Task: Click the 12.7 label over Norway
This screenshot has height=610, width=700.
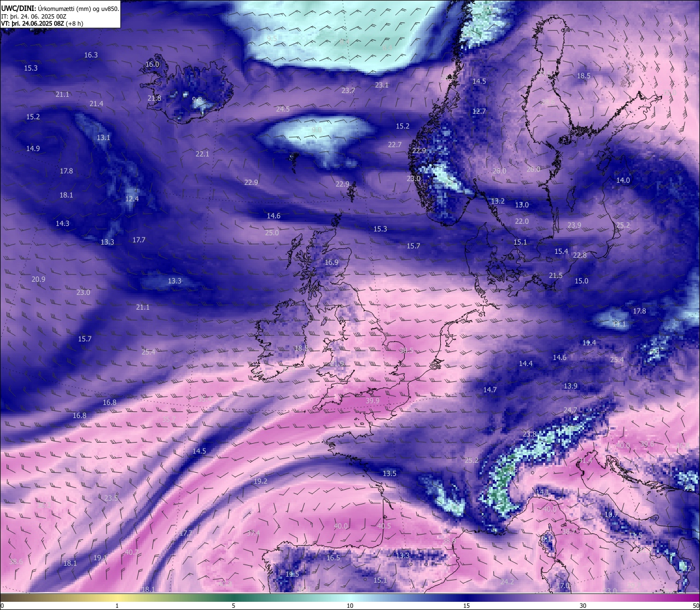Action: (479, 111)
